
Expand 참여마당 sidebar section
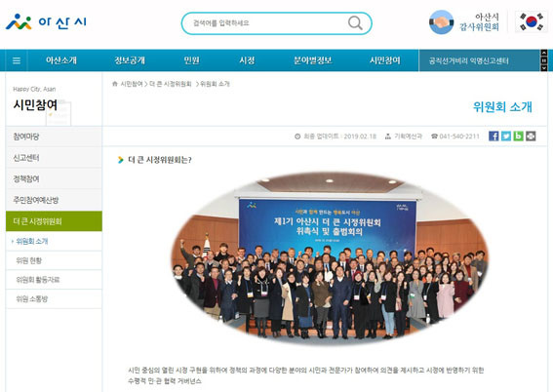(x=54, y=137)
